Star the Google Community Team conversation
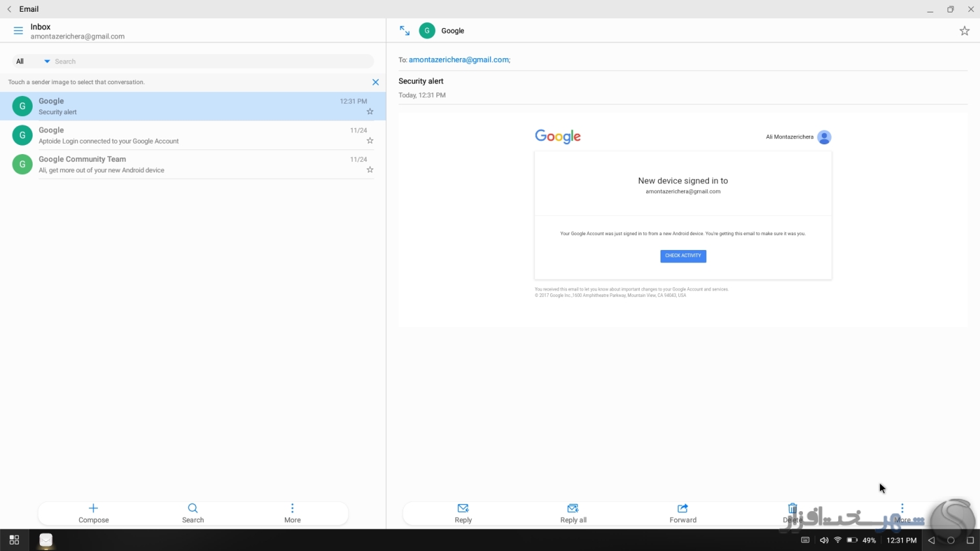The width and height of the screenshot is (980, 551). [x=370, y=170]
